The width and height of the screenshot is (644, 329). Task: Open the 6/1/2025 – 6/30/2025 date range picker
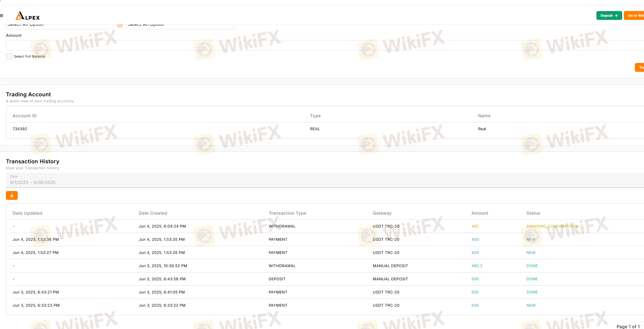coord(33,182)
